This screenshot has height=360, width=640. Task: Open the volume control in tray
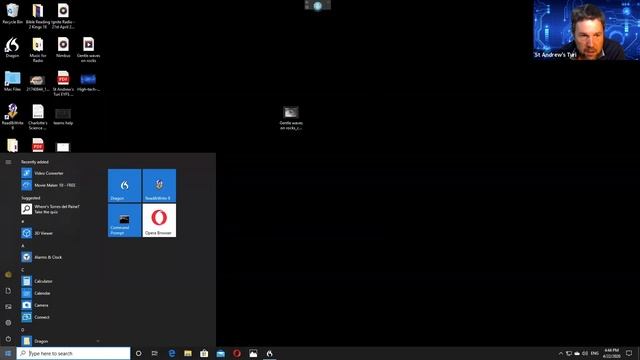pyautogui.click(x=585, y=353)
